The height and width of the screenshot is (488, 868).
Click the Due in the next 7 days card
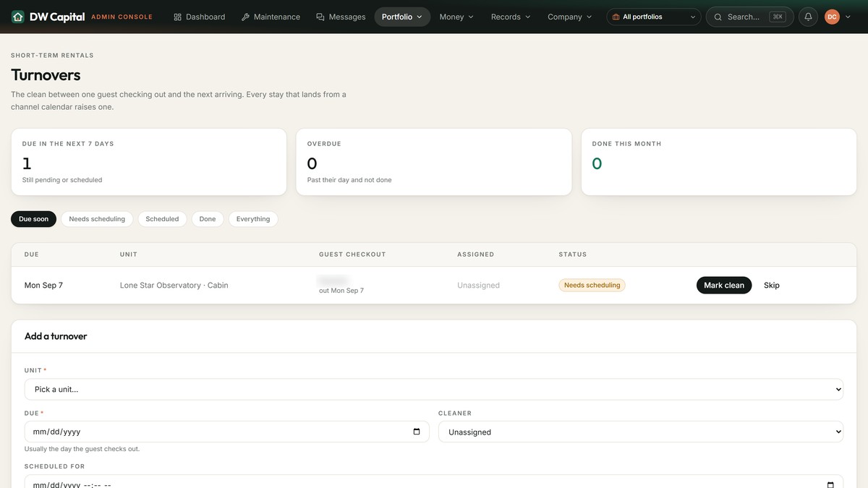148,162
